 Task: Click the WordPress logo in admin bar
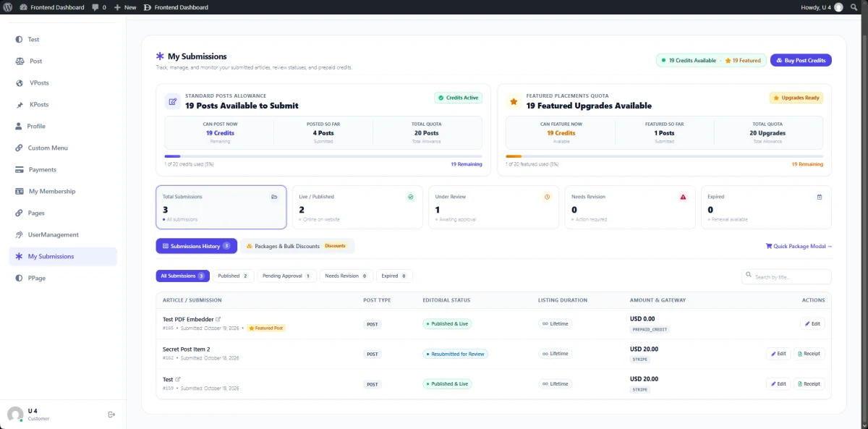(x=8, y=7)
